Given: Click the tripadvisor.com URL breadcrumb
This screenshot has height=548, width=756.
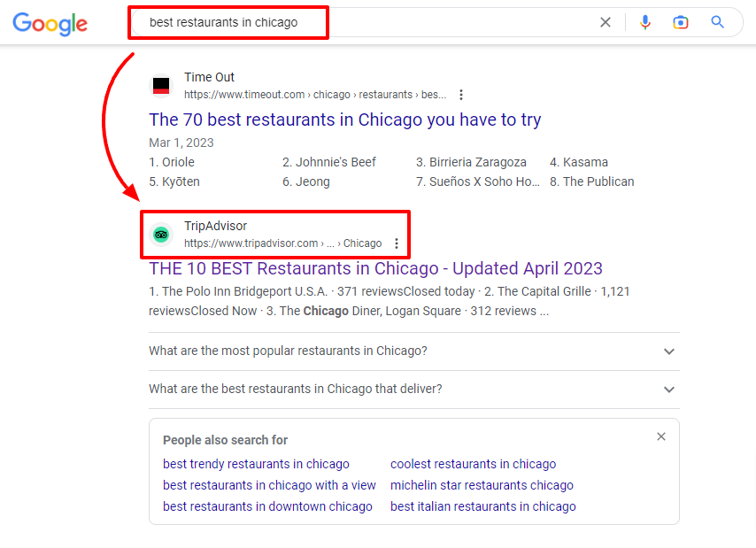Looking at the screenshot, I should (282, 243).
